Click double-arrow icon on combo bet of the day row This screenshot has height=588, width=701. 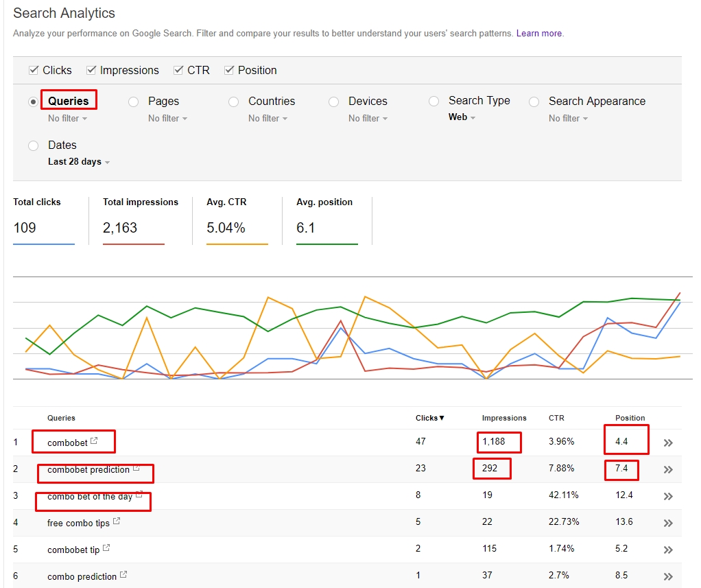668,497
